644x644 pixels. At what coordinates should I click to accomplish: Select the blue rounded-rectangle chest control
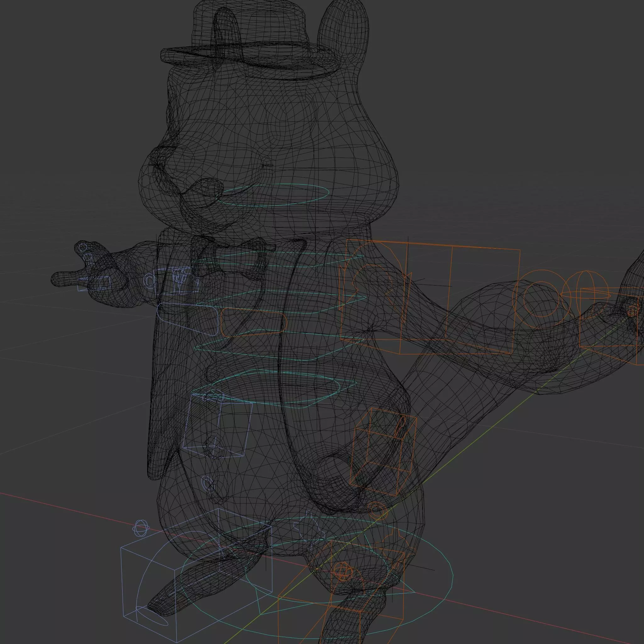(x=188, y=319)
